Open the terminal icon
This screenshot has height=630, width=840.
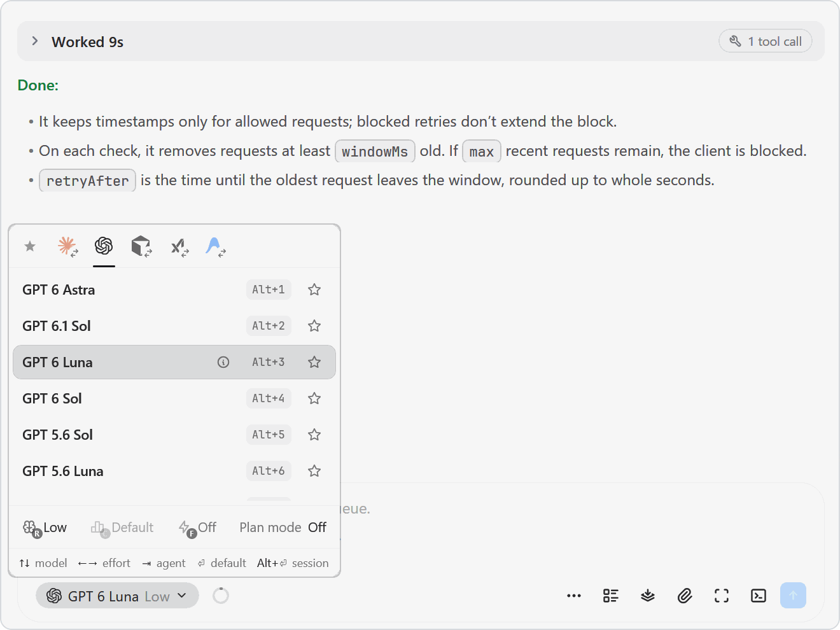click(759, 596)
